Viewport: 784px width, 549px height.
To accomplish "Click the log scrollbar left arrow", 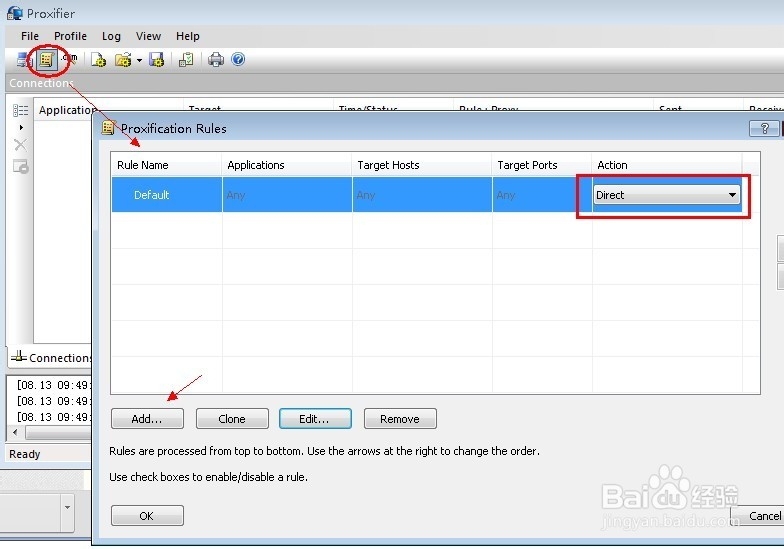I will pos(16,432).
